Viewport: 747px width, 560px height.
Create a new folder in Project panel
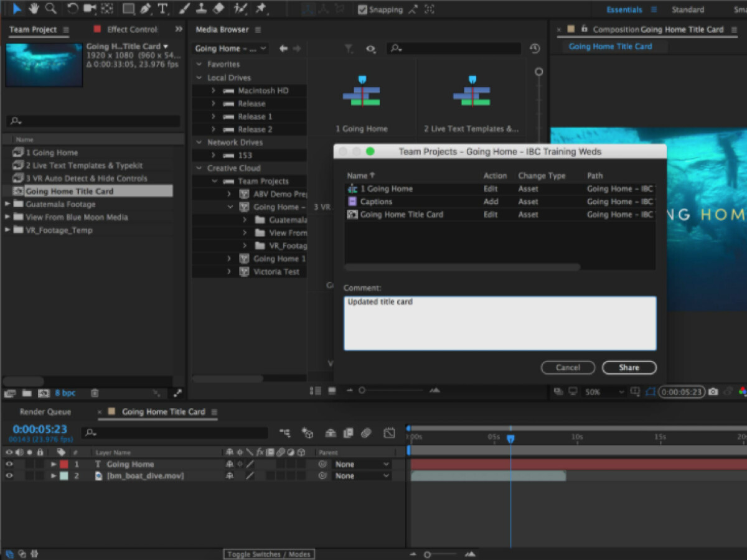(27, 393)
